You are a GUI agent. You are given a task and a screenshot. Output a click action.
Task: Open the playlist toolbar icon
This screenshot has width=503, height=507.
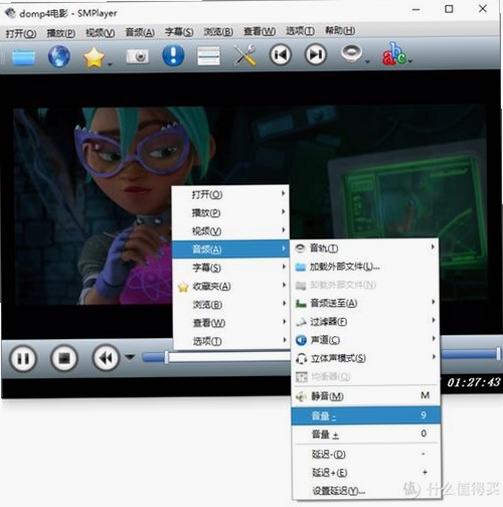(208, 56)
